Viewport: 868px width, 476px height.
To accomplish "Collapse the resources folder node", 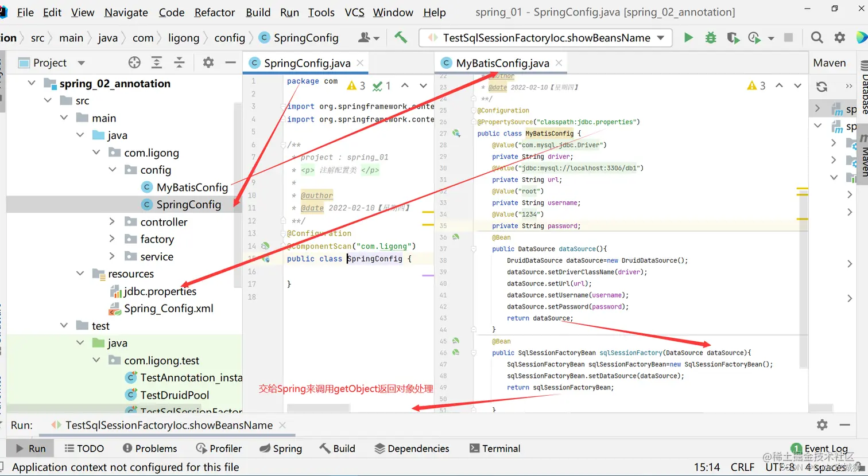I will 80,274.
